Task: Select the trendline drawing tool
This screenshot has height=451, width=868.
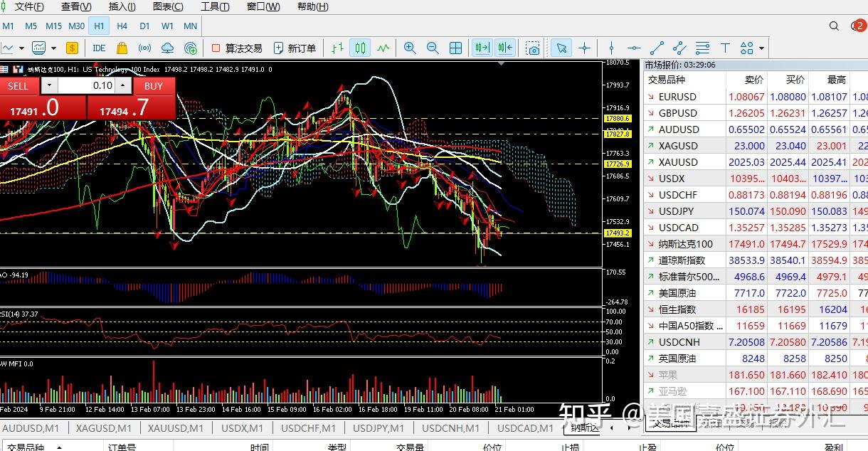Action: (x=657, y=48)
